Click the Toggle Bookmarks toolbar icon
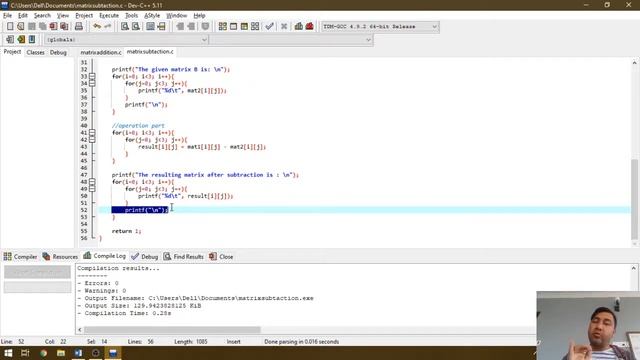 [21, 40]
